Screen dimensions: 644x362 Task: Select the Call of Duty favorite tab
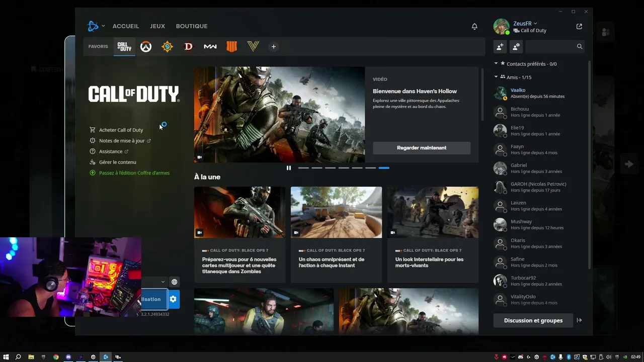pyautogui.click(x=124, y=47)
